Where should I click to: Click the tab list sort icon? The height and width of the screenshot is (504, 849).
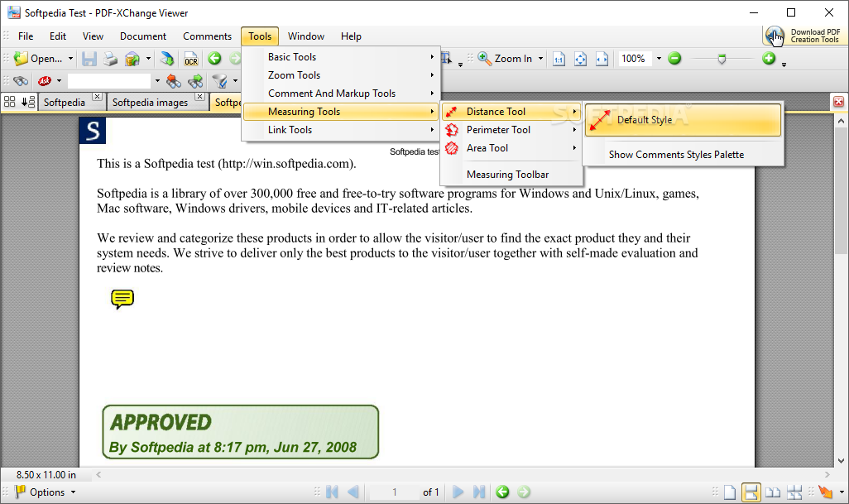[x=28, y=102]
